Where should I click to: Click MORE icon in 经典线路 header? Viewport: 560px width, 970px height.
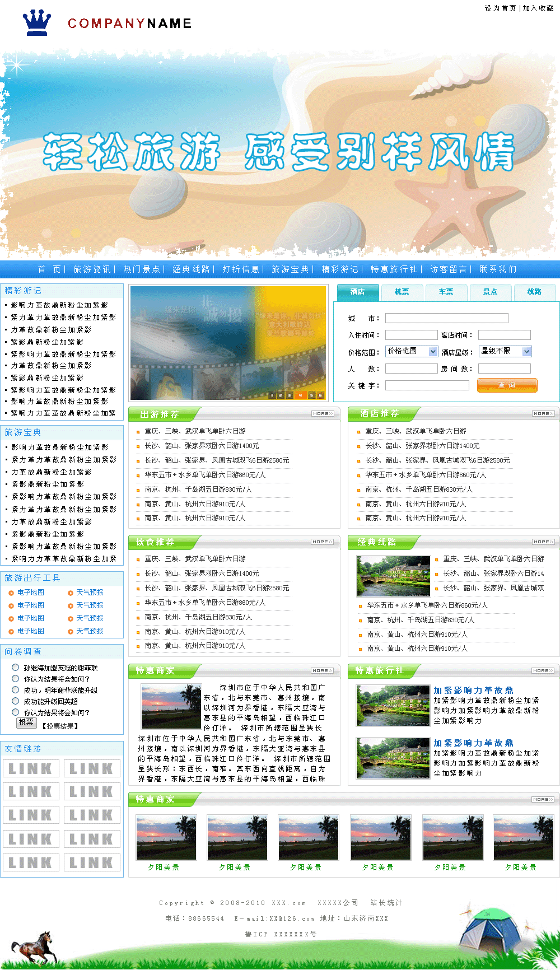point(543,542)
